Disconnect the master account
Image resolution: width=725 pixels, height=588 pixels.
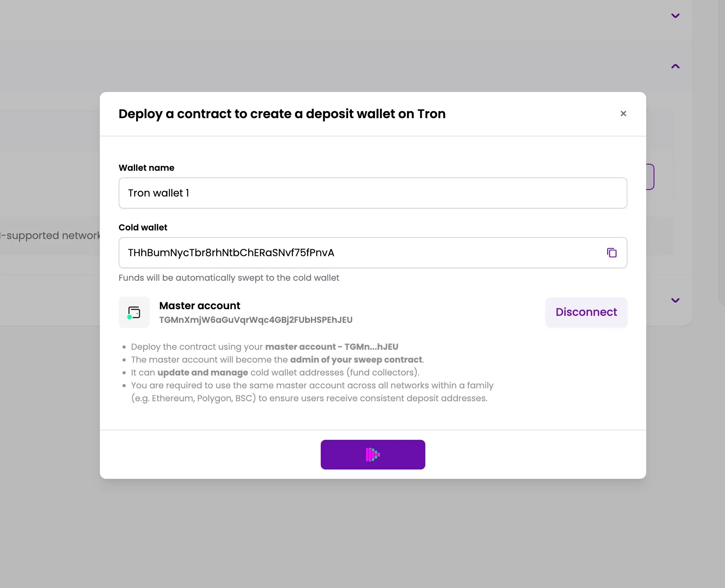[x=586, y=312]
